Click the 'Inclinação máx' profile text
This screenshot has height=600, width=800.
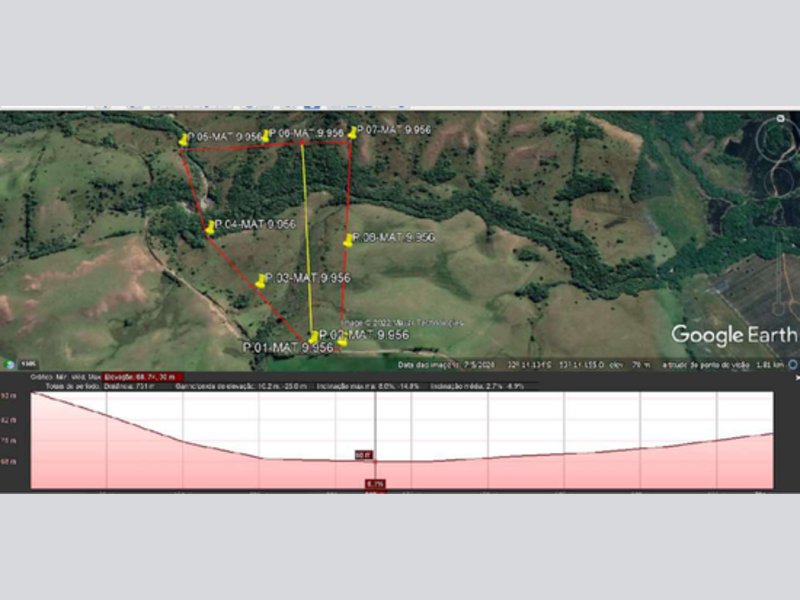coord(367,386)
